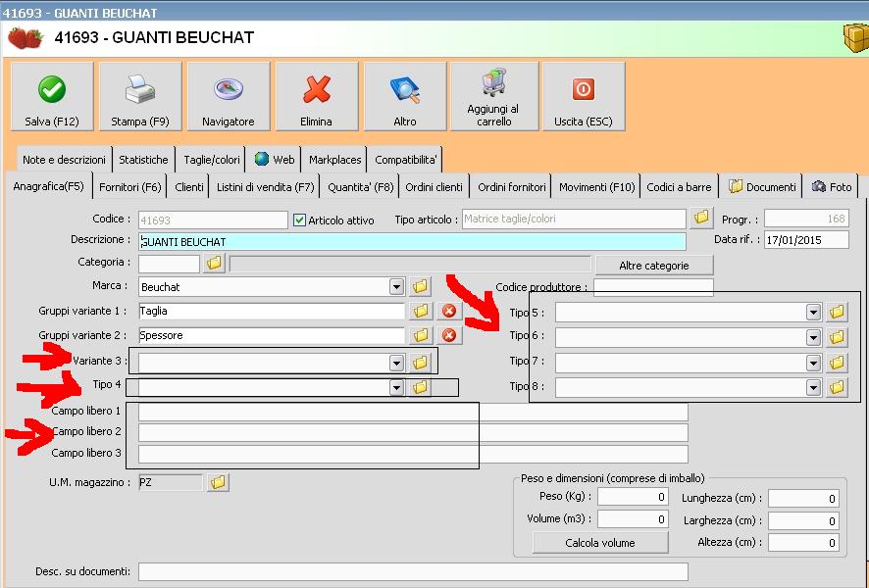Click the Altre categorie button
The image size is (869, 588).
pos(654,266)
